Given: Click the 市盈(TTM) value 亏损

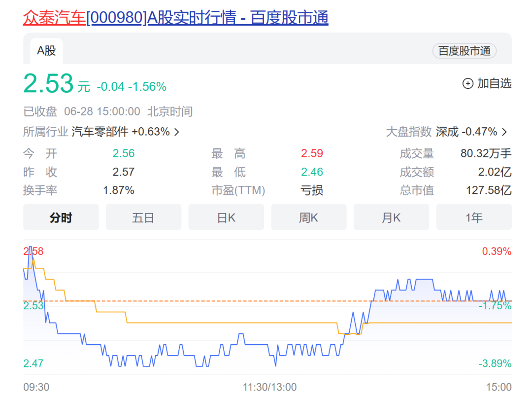Looking at the screenshot, I should tap(312, 190).
